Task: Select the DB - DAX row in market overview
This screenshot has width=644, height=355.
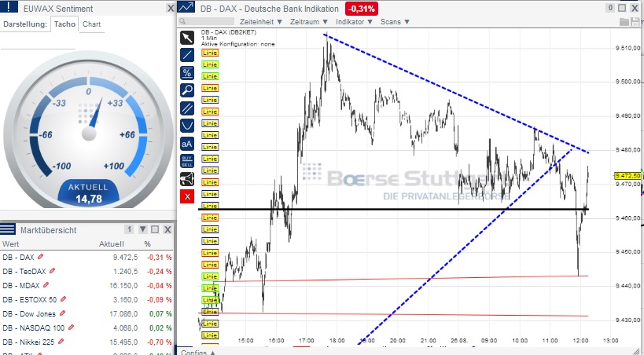Action: tap(86, 257)
